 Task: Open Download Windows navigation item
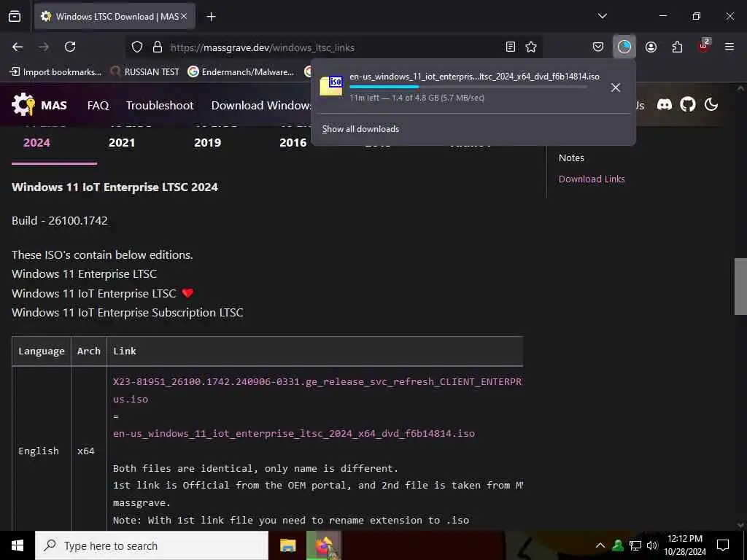pos(261,105)
